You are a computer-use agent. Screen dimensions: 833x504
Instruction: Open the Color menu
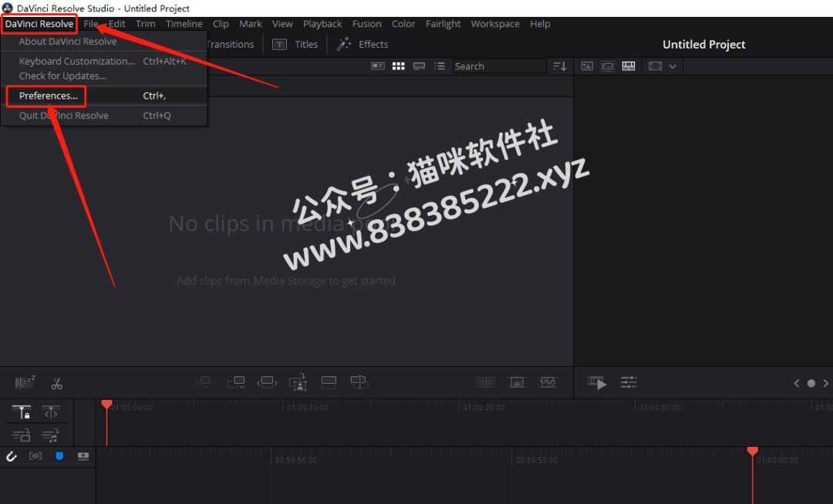[x=403, y=24]
